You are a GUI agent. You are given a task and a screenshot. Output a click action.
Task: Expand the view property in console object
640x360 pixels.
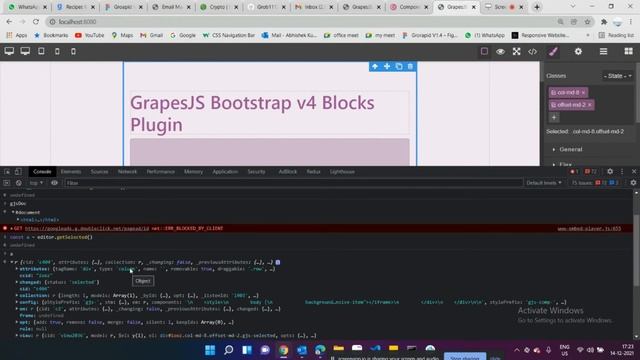click(17, 336)
